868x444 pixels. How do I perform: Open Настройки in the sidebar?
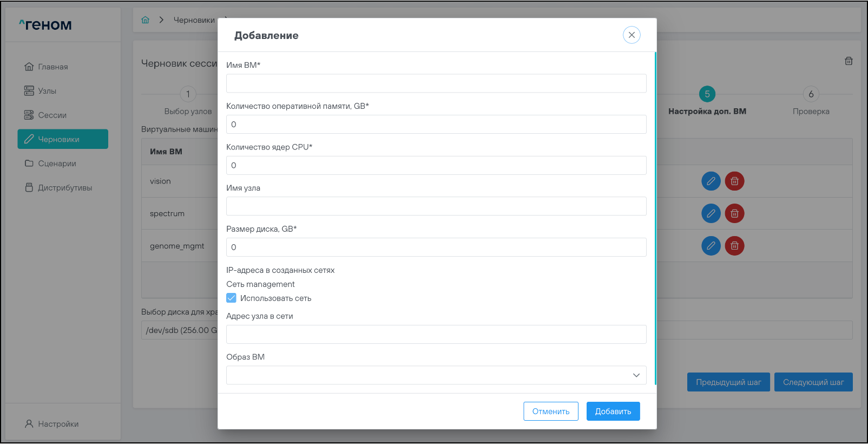(x=58, y=424)
